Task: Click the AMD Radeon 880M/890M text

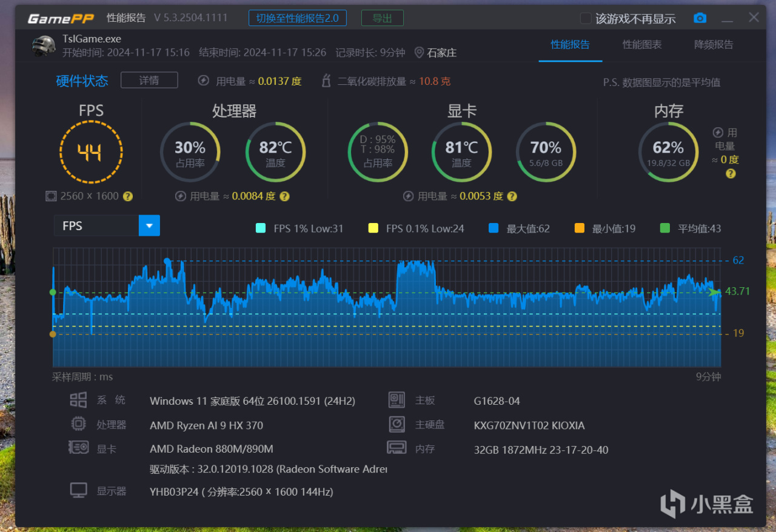Action: [212, 449]
